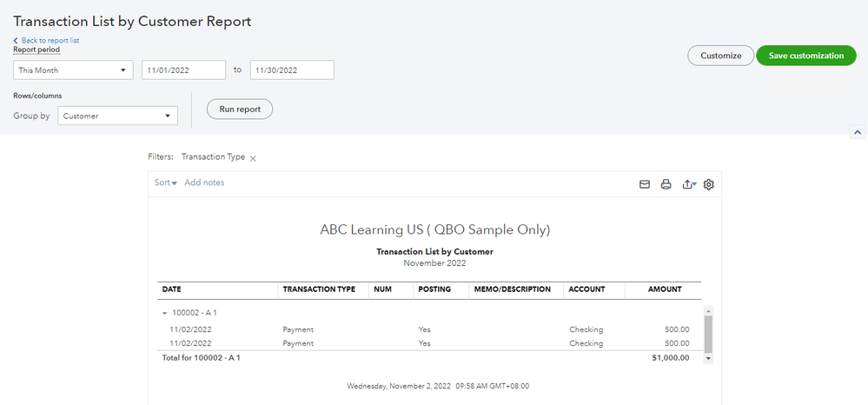Click the Customize button
This screenshot has width=868, height=405.
(720, 56)
